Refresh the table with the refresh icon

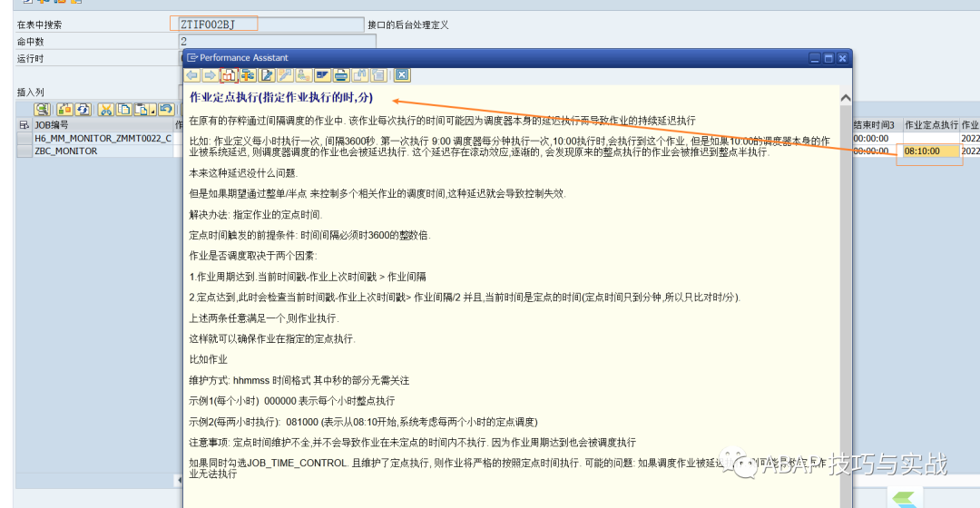click(83, 110)
